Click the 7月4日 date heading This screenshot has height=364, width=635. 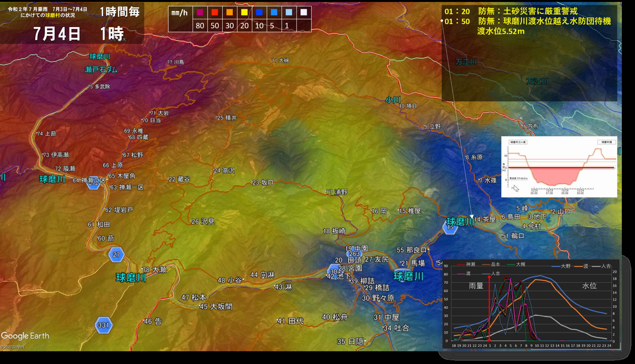[x=57, y=34]
